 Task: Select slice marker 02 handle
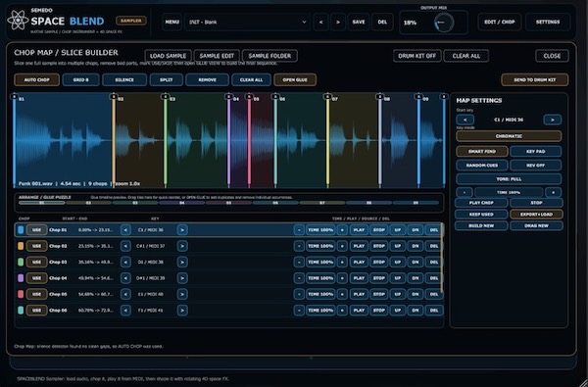pos(114,97)
